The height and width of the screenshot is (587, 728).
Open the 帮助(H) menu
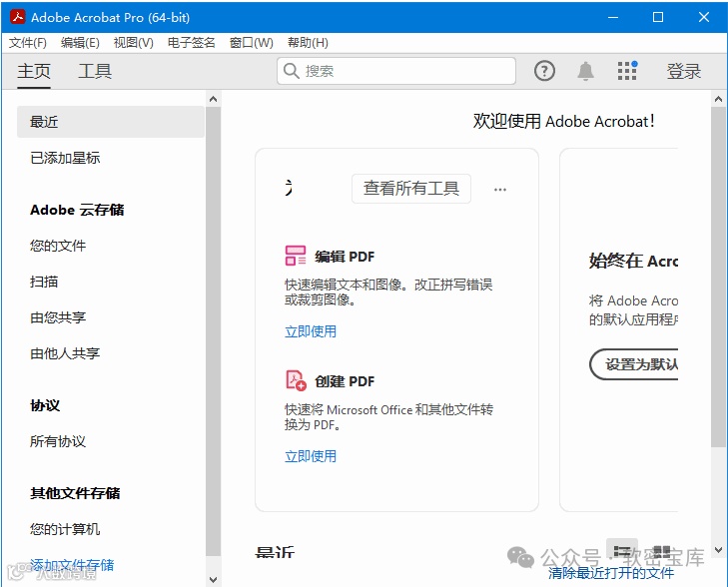[308, 43]
